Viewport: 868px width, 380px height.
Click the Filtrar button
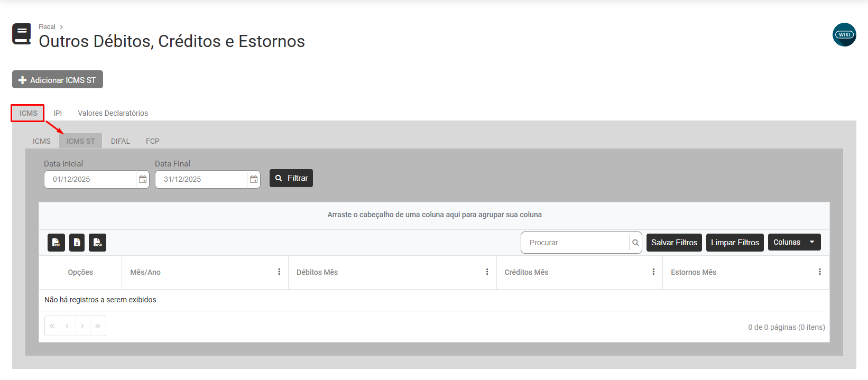(x=291, y=178)
